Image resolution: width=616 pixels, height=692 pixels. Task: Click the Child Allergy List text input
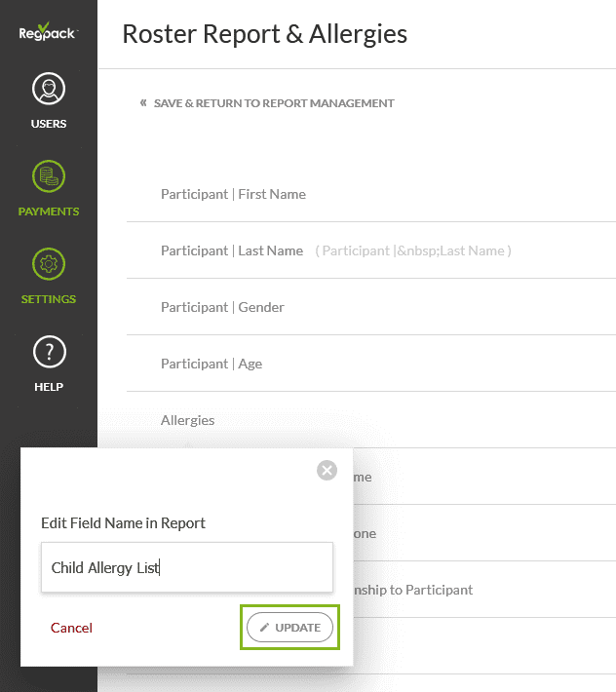(187, 567)
